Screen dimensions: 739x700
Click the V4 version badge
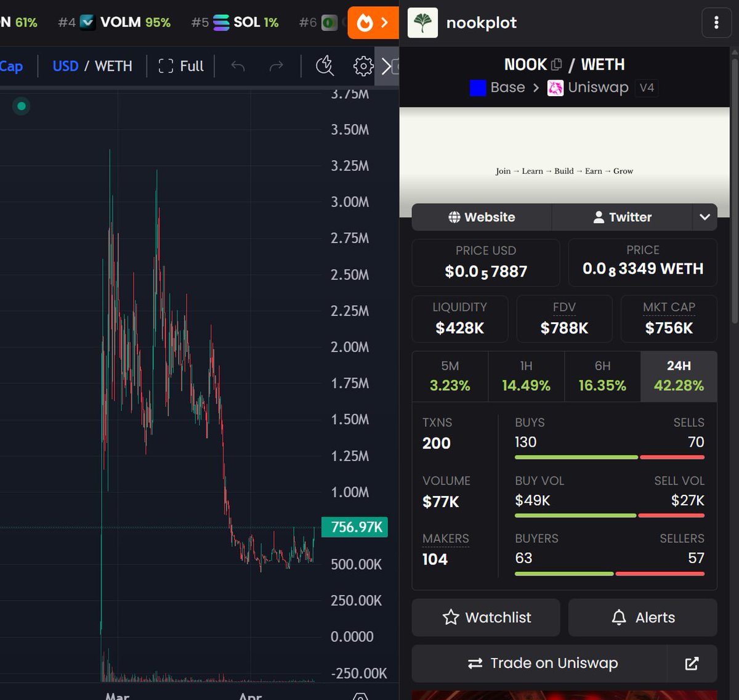[647, 88]
